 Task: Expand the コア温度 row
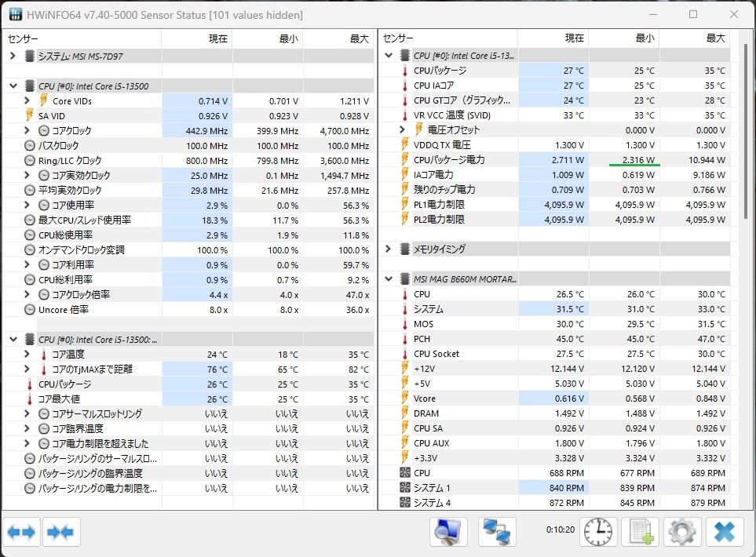27,354
